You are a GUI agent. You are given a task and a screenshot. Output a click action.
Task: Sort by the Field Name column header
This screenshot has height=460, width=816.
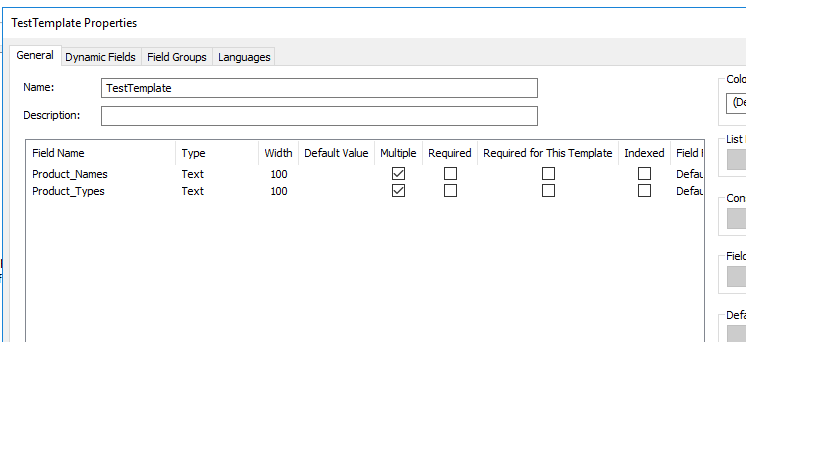pos(58,153)
